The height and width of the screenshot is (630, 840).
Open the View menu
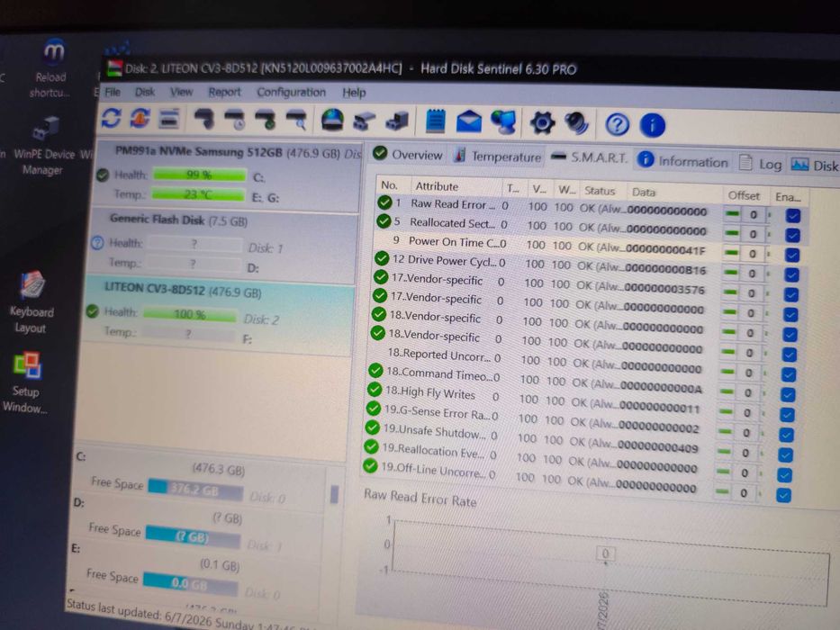tap(181, 92)
